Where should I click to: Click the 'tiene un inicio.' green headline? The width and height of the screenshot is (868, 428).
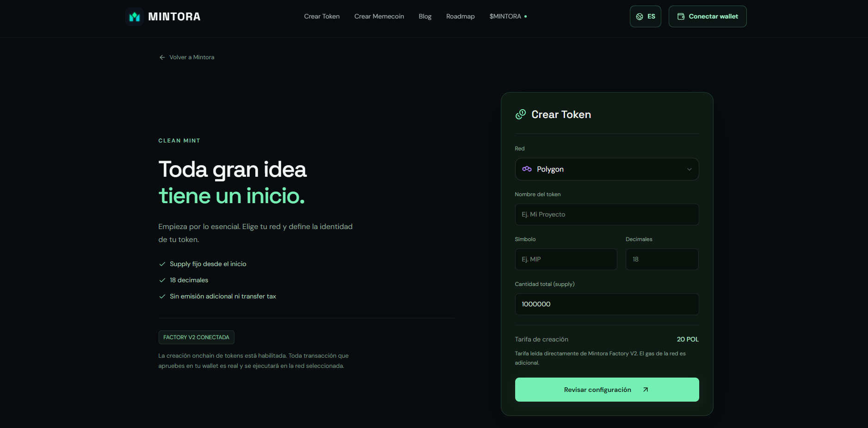(x=232, y=196)
